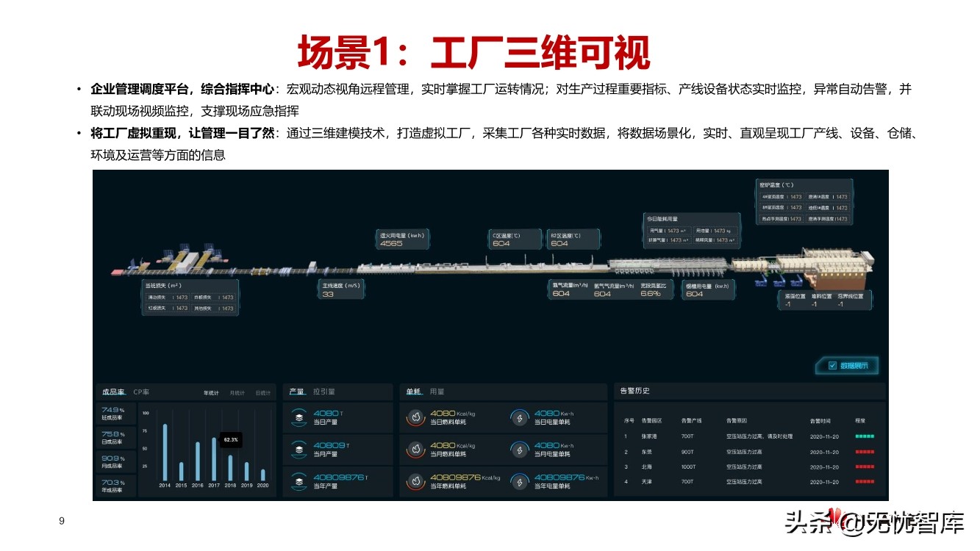
Task: Click the 当月电量单耗 lightning icon
Action: pos(520,449)
